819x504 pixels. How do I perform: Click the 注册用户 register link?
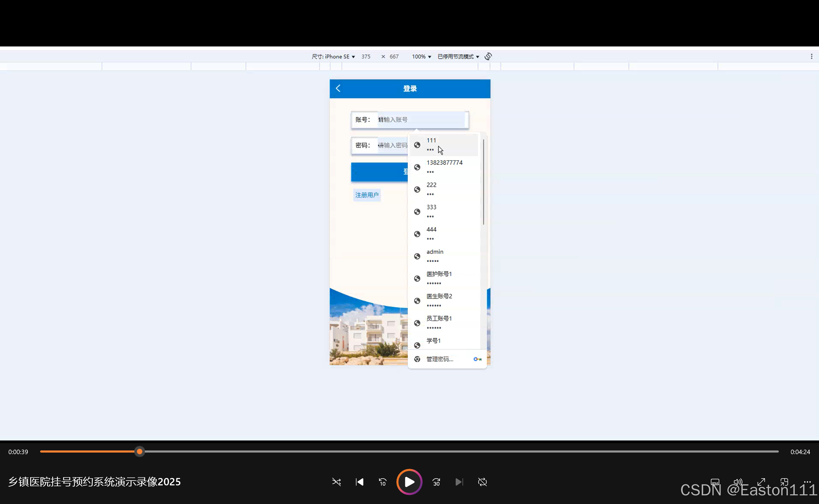pyautogui.click(x=367, y=195)
